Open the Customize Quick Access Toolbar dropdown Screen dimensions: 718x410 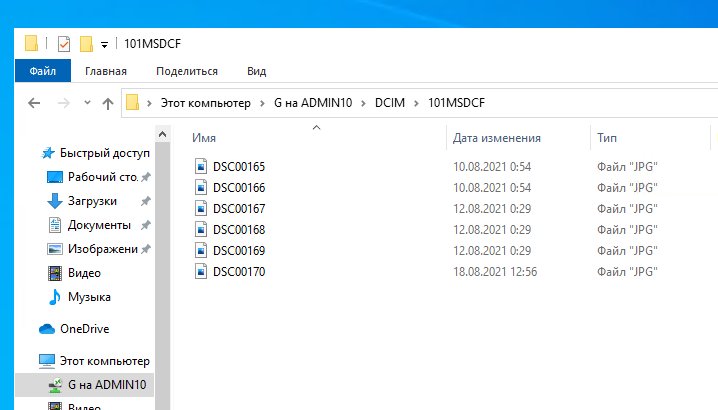coord(104,45)
